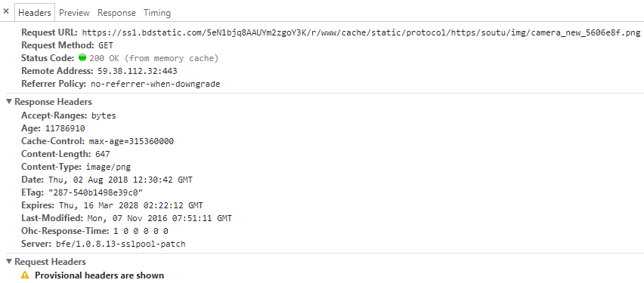
Task: Collapse the Request Headers section
Action: click(x=9, y=262)
